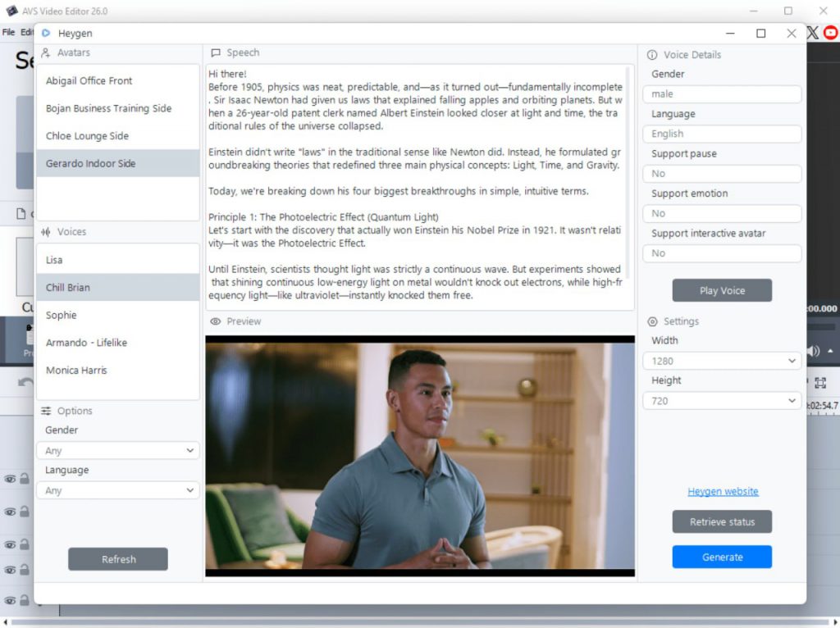Viewport: 840px width, 628px height.
Task: Click the fullscreen icon in AVS window
Action: pos(820,382)
